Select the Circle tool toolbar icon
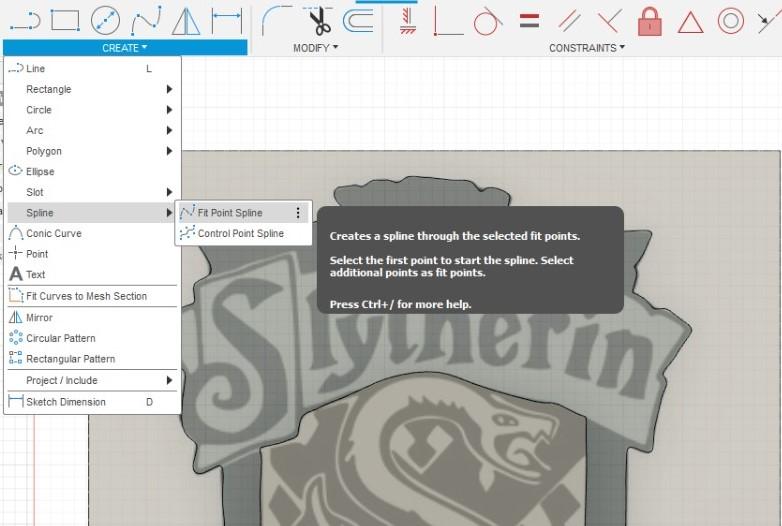This screenshot has height=526, width=782. 105,20
